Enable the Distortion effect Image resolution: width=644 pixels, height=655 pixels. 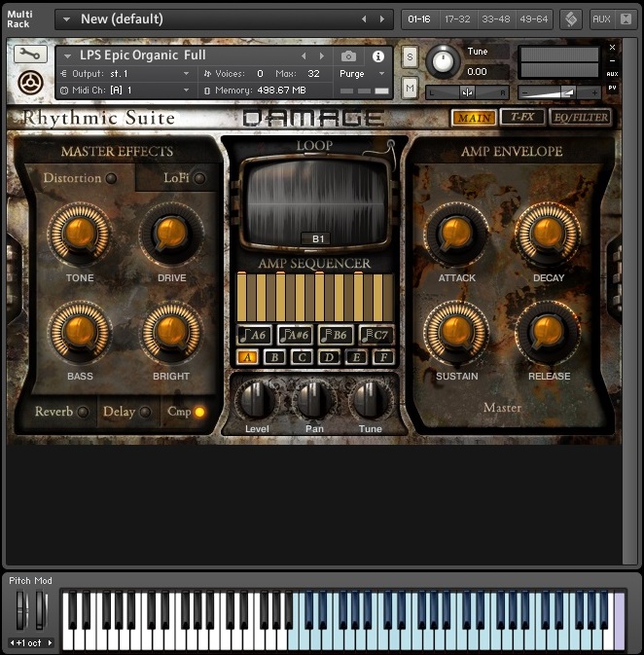[x=111, y=178]
